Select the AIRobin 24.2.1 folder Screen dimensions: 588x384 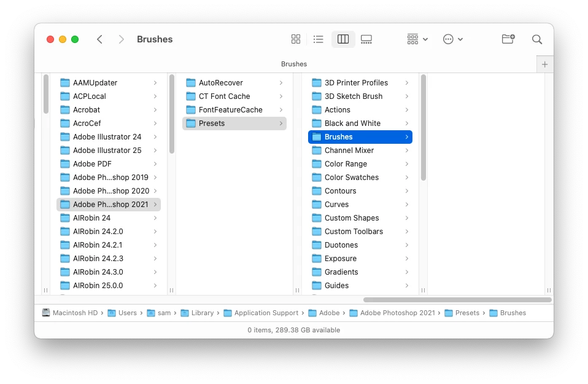pyautogui.click(x=109, y=245)
